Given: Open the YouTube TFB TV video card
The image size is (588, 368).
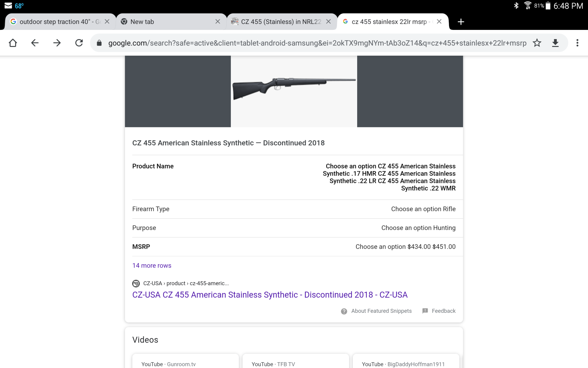Looking at the screenshot, I should point(296,361).
